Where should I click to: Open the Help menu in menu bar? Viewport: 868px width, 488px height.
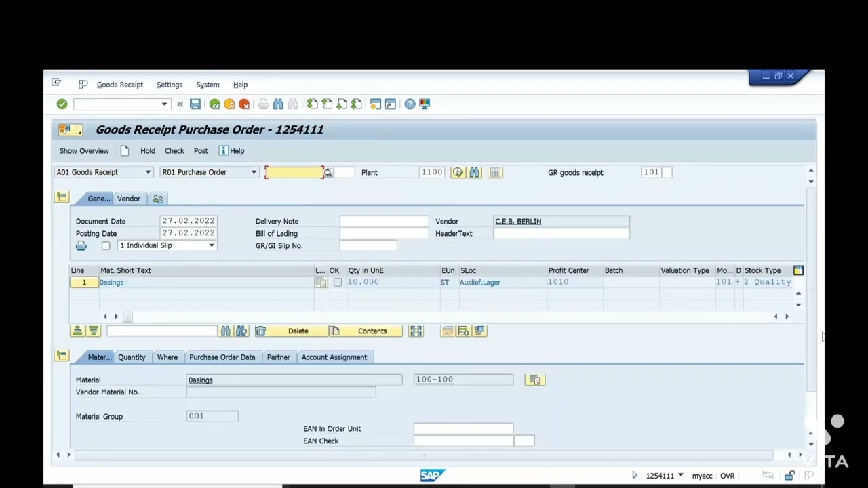[240, 85]
